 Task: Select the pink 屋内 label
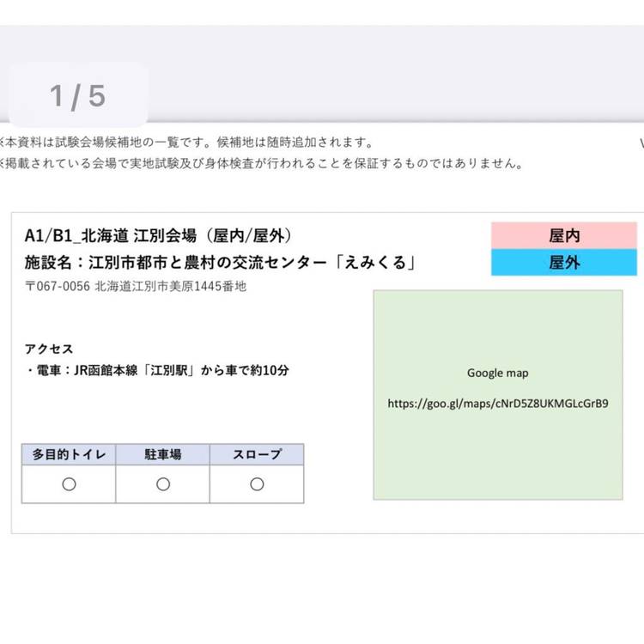(564, 234)
